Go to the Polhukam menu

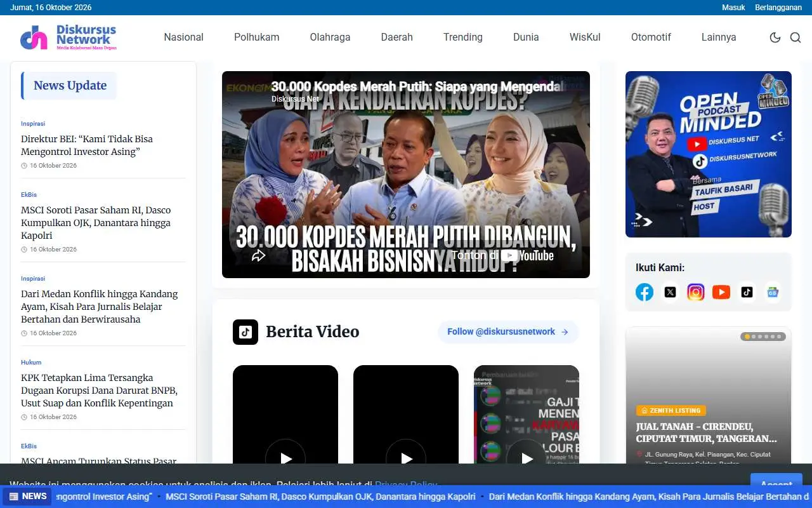tap(257, 37)
